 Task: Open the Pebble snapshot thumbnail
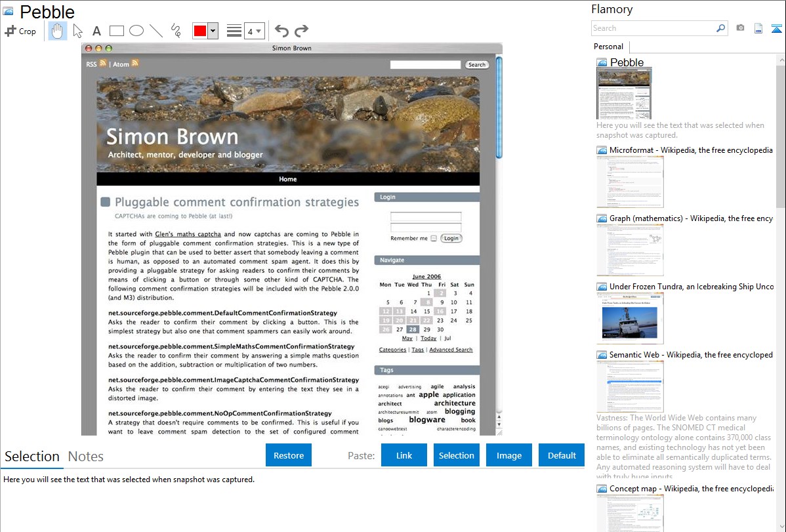[x=624, y=93]
